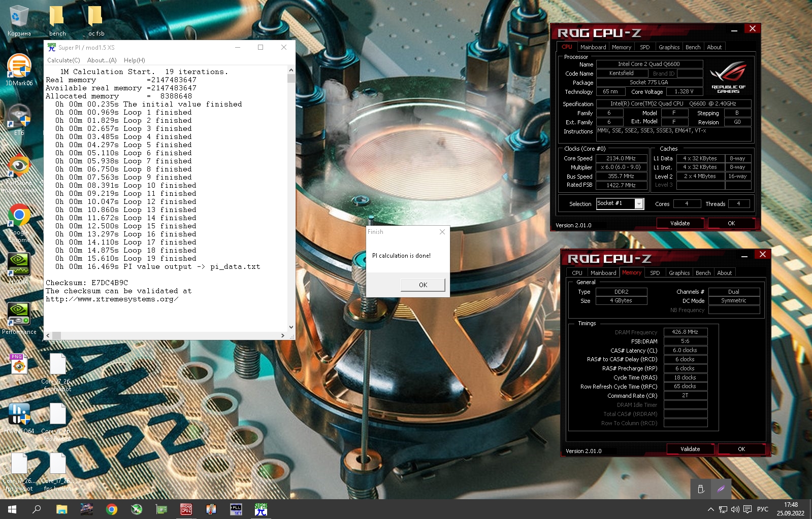Open Mainboard tab in CPU-Z timings window

pos(603,273)
